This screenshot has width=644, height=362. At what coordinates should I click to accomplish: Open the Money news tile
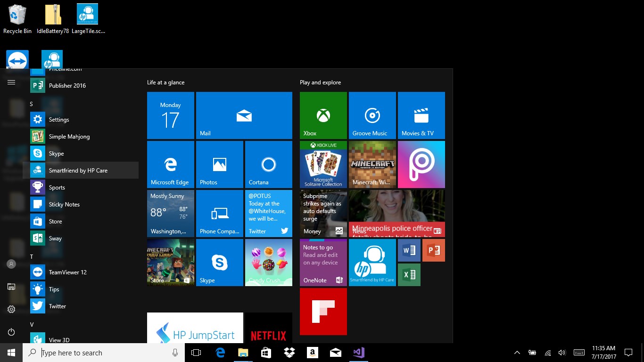(323, 214)
